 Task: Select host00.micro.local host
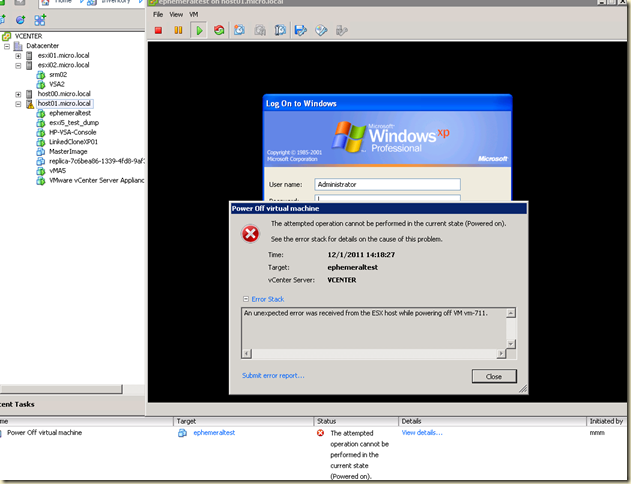[64, 94]
